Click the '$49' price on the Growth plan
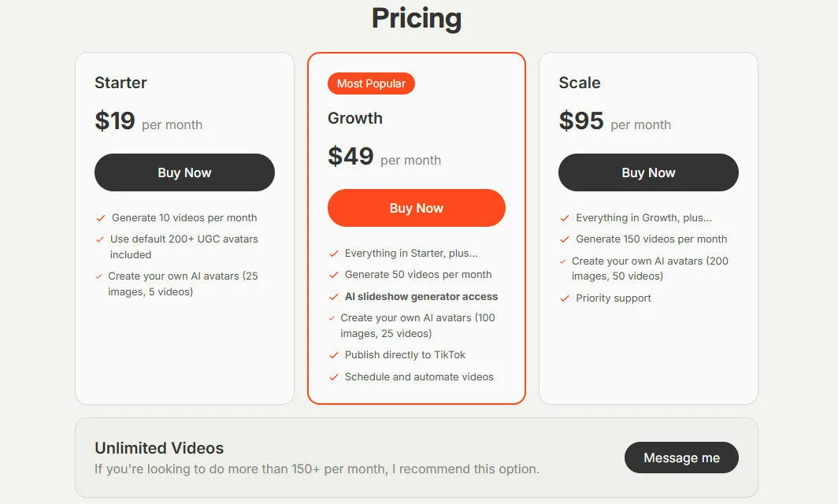838x504 pixels. click(x=351, y=156)
